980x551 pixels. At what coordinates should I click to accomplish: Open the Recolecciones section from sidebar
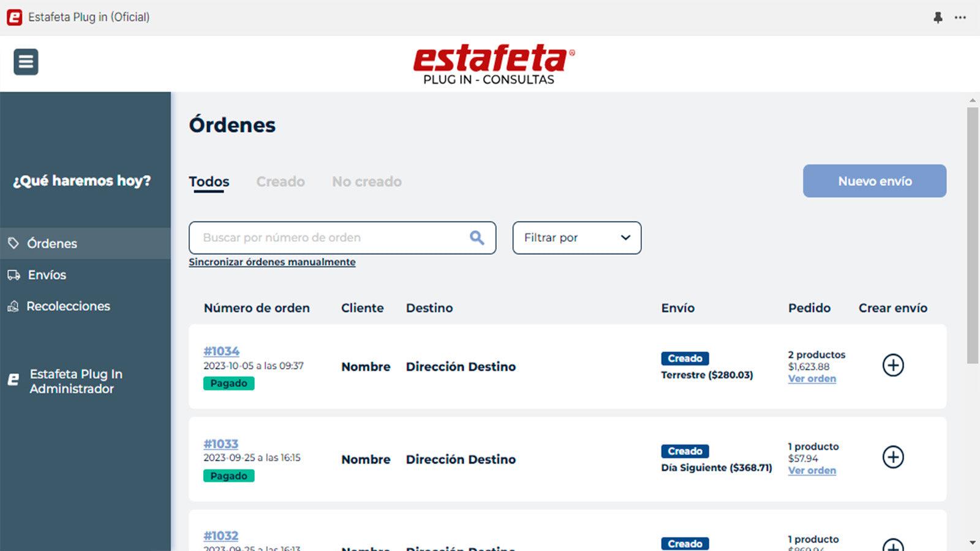tap(68, 306)
